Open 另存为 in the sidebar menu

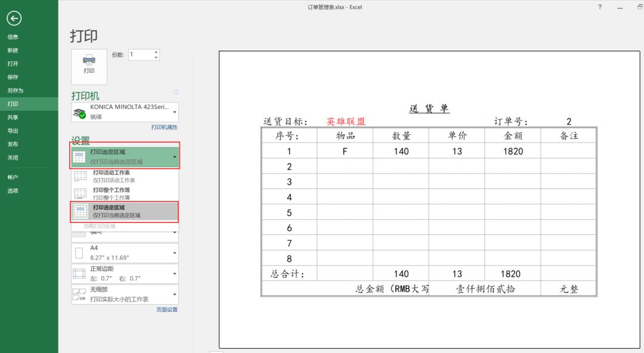15,91
